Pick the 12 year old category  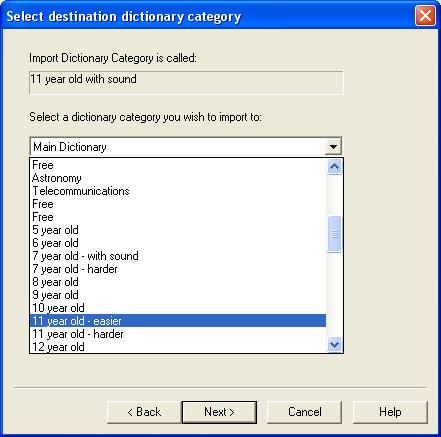click(x=178, y=347)
